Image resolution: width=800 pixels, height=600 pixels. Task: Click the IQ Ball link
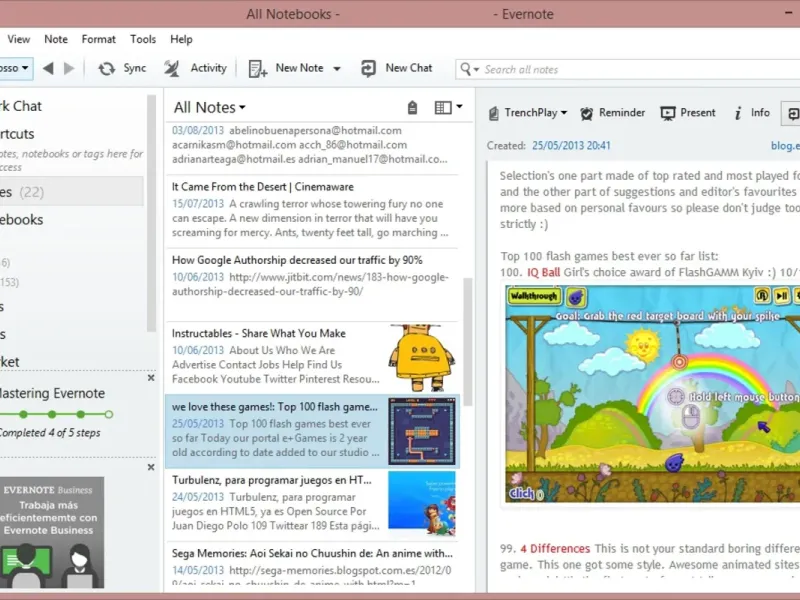point(543,272)
